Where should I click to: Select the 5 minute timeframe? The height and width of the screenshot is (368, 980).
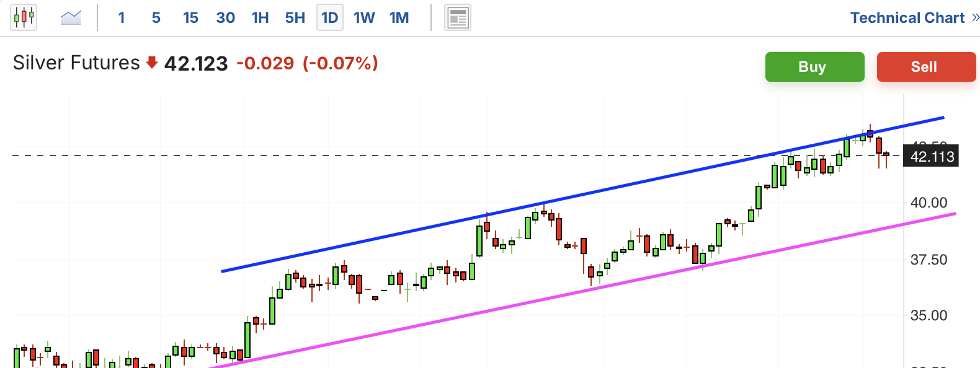[156, 18]
